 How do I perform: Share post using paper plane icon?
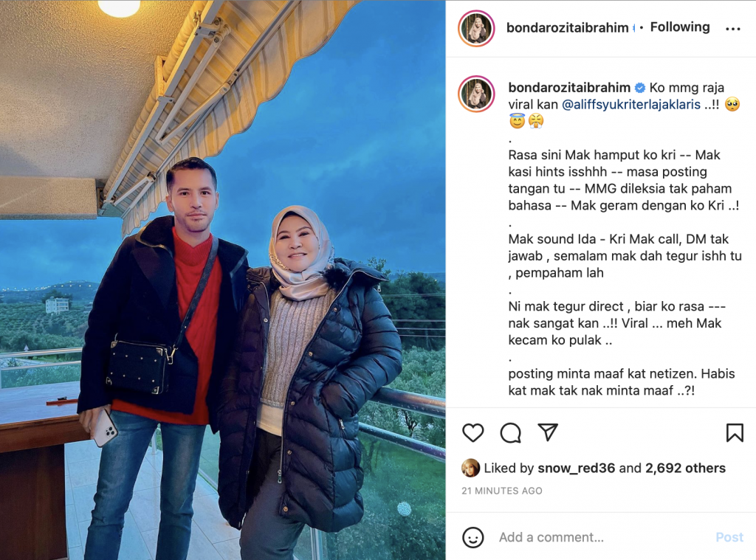(x=548, y=432)
